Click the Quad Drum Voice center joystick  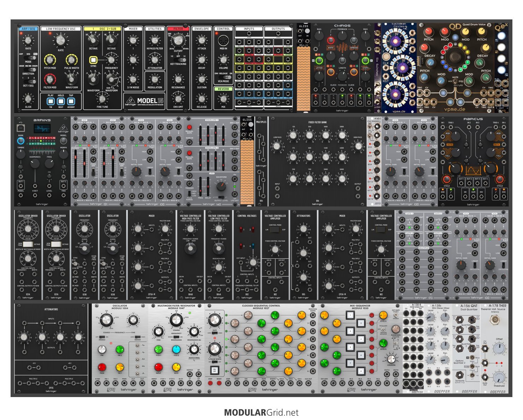pos(455,57)
